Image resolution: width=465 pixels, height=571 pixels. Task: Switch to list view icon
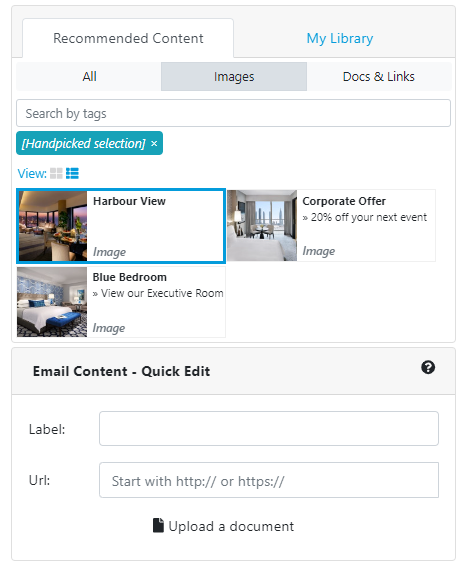pos(72,174)
